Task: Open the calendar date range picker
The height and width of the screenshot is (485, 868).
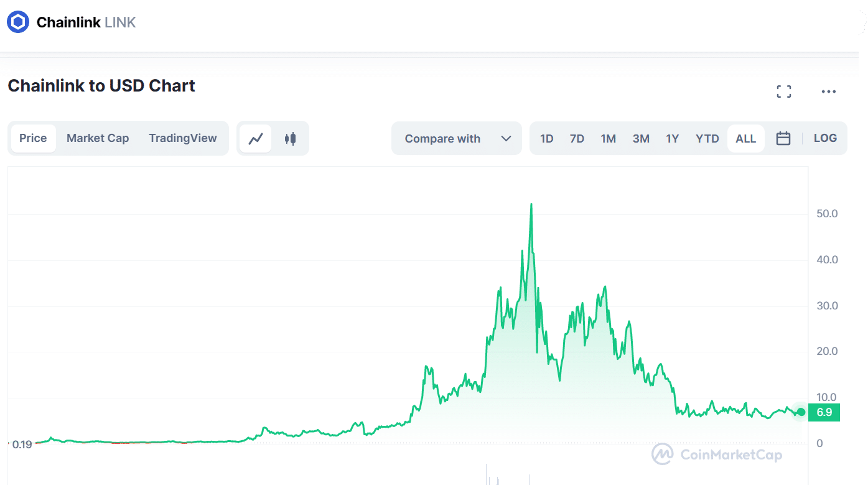Action: click(783, 138)
